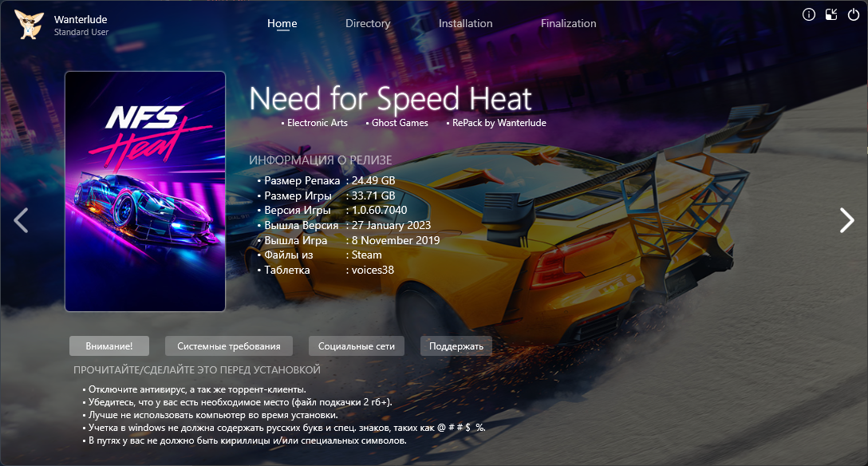This screenshot has height=466, width=868.
Task: Click the Wanterlude username text
Action: click(x=81, y=19)
